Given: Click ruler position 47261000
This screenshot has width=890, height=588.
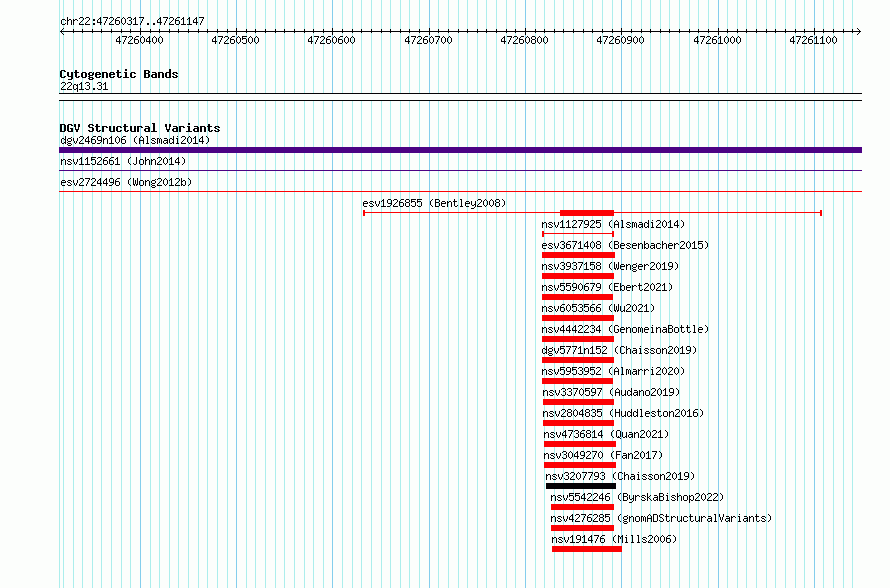Looking at the screenshot, I should 717,40.
